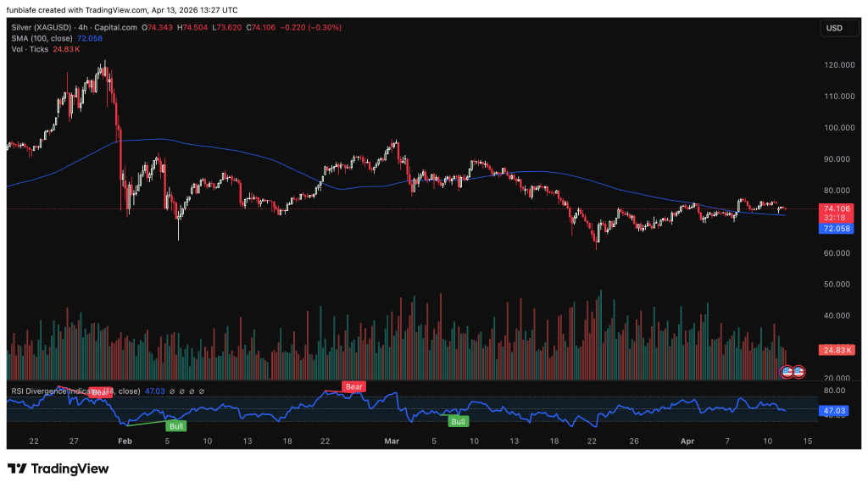Click the last ∅ symbol in RSI legend
The height and width of the screenshot is (488, 868).
[202, 391]
